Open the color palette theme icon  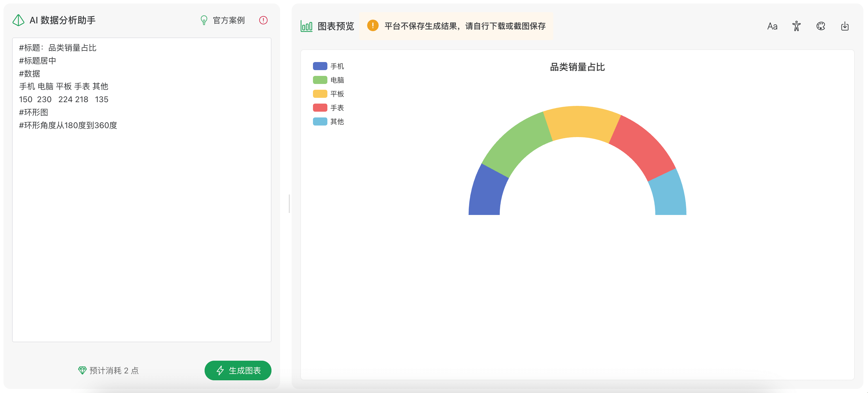tap(820, 26)
